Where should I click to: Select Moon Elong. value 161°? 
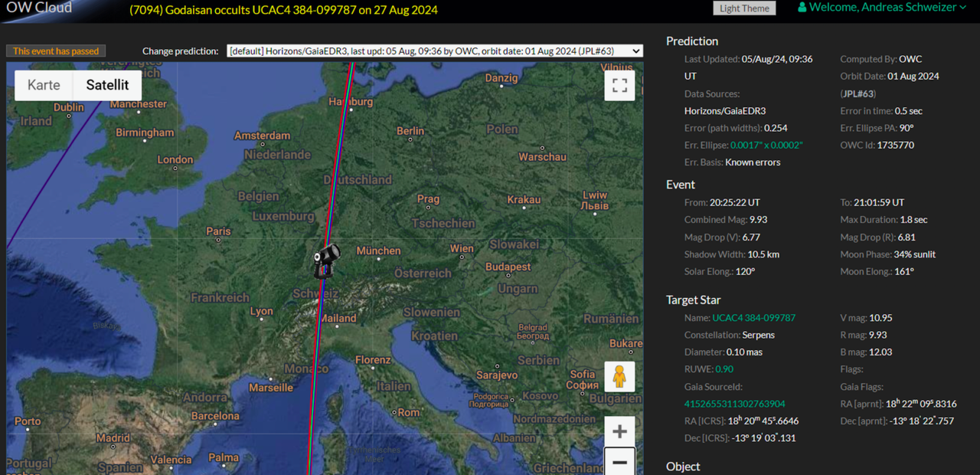(904, 272)
